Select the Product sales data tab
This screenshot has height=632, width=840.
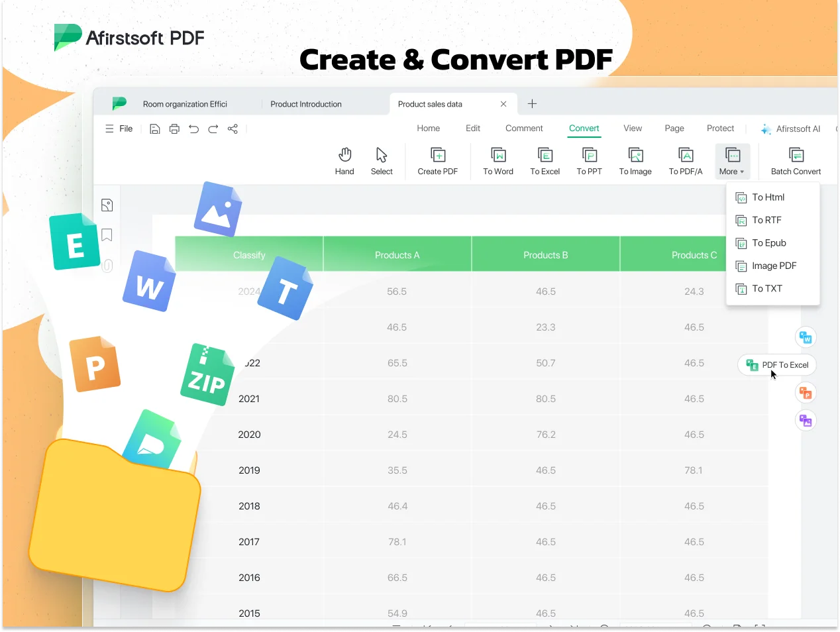tap(430, 104)
